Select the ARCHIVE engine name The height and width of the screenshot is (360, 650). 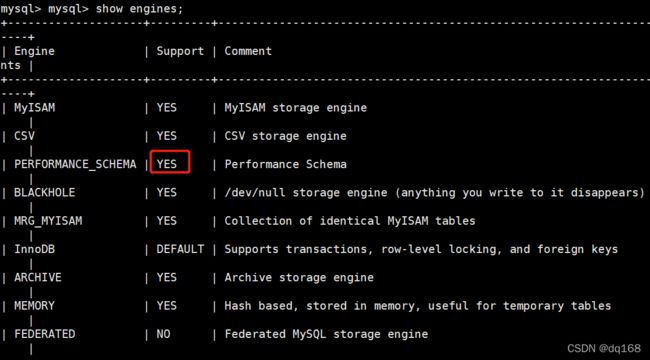point(38,277)
